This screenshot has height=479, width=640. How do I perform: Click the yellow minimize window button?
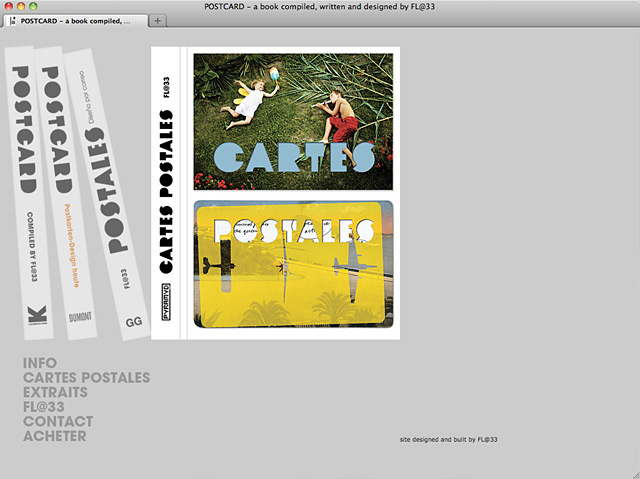(21, 6)
